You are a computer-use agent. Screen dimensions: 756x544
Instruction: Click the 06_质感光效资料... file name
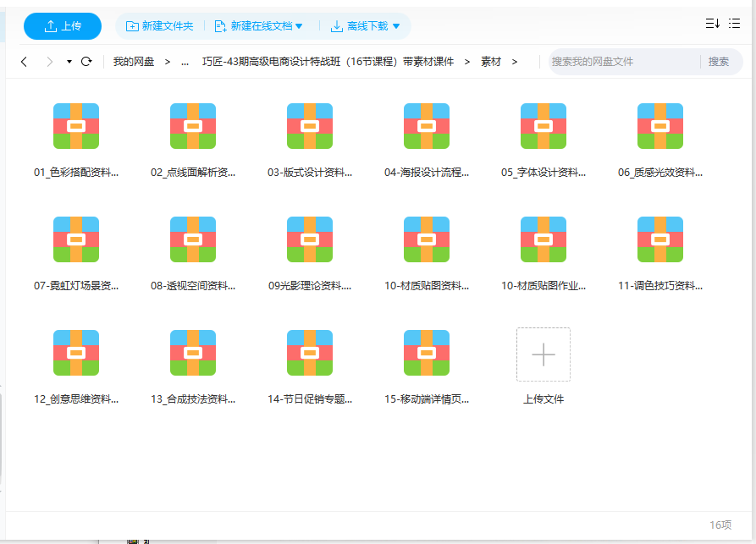click(x=660, y=172)
